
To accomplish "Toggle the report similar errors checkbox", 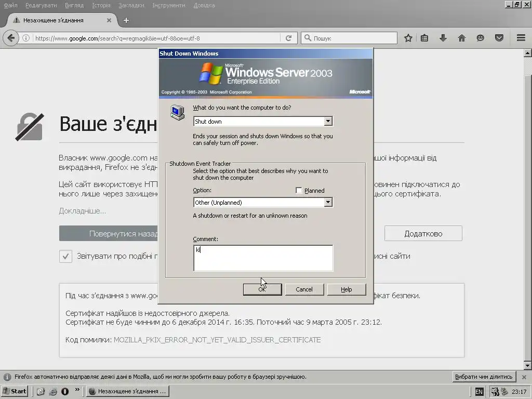I will click(65, 256).
